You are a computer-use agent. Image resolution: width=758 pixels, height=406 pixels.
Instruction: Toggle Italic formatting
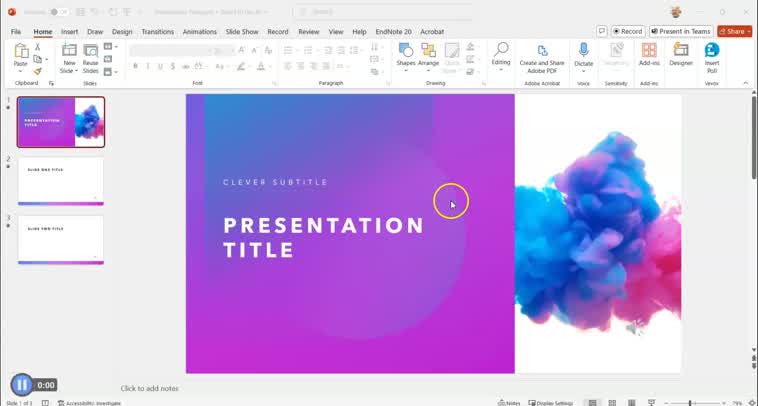tap(147, 66)
